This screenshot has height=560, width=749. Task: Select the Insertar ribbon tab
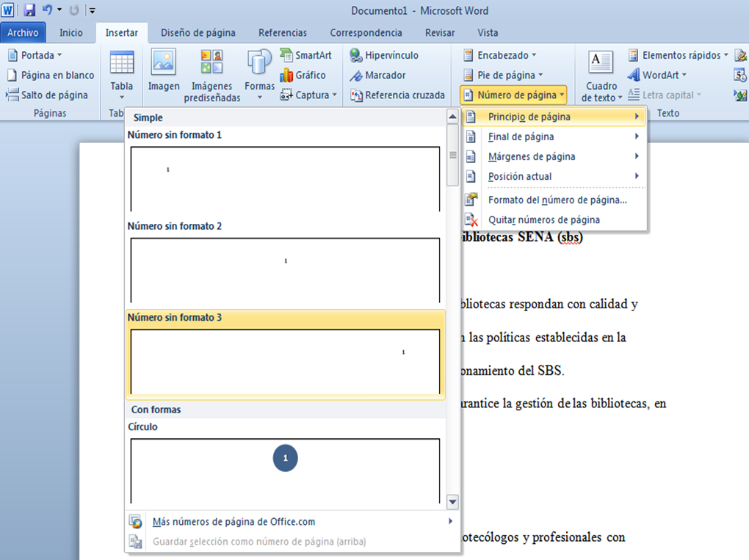coord(122,32)
